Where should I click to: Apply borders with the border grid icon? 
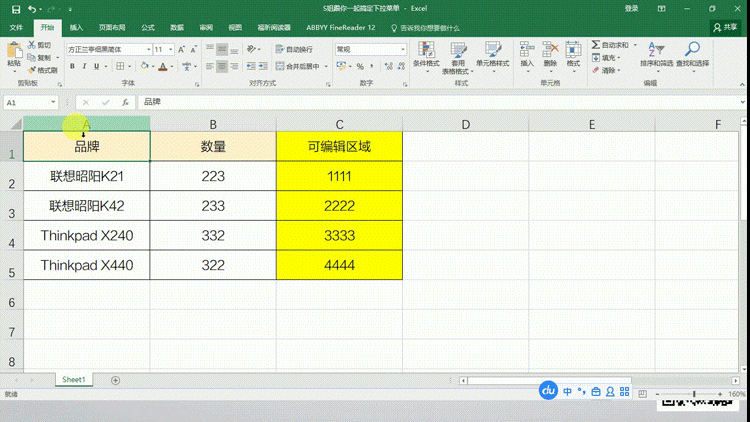[120, 67]
